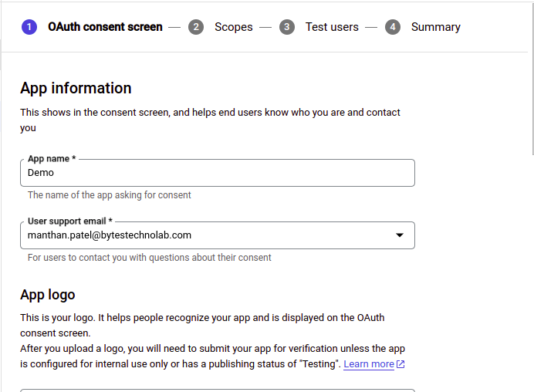Select the OAuth consent screen step label

pyautogui.click(x=105, y=27)
